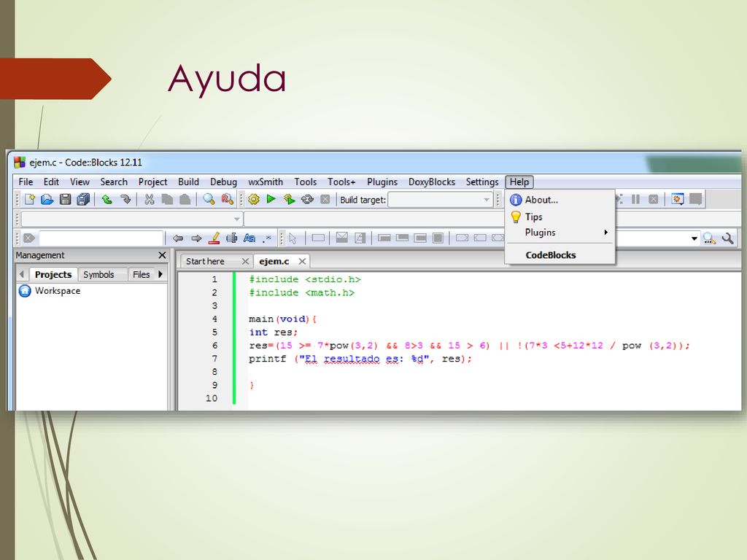The height and width of the screenshot is (560, 747).
Task: Open the dropdown arrow beside the search magnifier
Action: pyautogui.click(x=694, y=238)
